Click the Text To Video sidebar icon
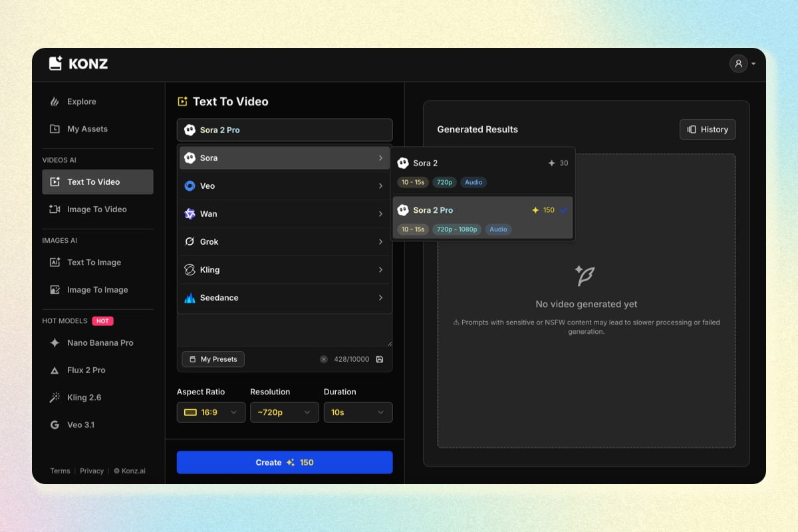The width and height of the screenshot is (798, 532). (55, 182)
